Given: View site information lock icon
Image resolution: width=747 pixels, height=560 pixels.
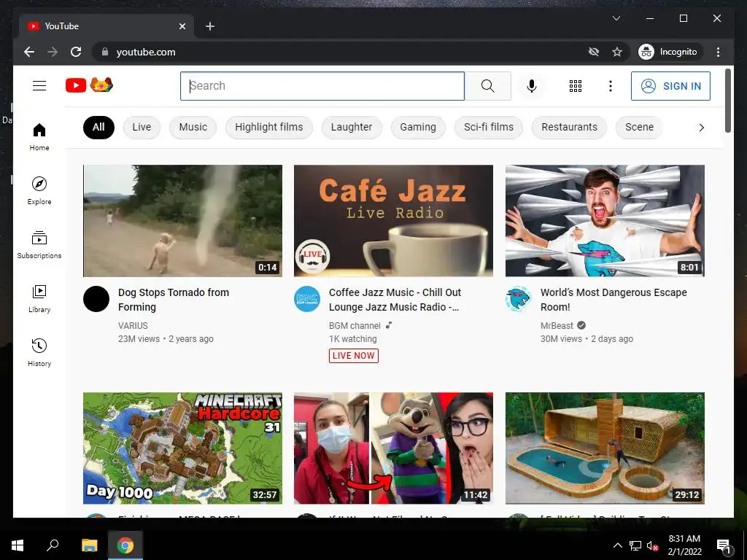Looking at the screenshot, I should [x=105, y=52].
